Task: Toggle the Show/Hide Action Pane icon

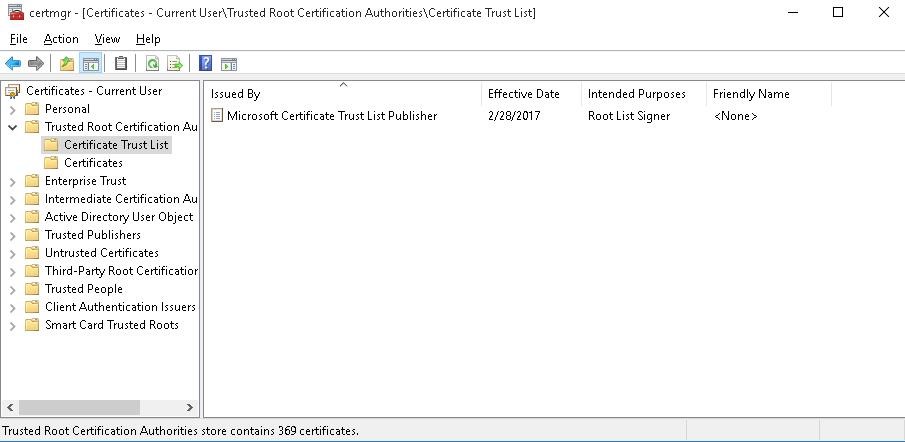Action: (229, 64)
